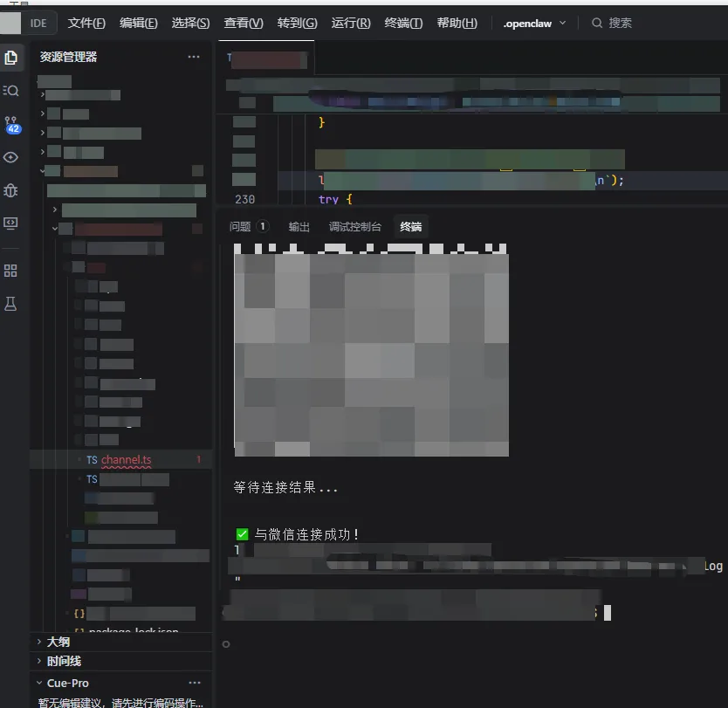Collapse the Cue-Pro section
The image size is (728, 708).
coord(39,683)
